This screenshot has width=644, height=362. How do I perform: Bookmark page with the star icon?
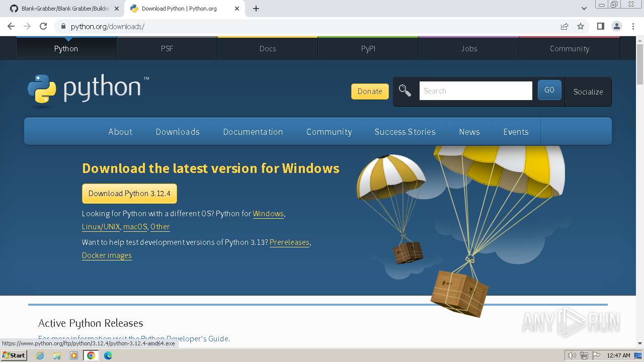[x=581, y=26]
